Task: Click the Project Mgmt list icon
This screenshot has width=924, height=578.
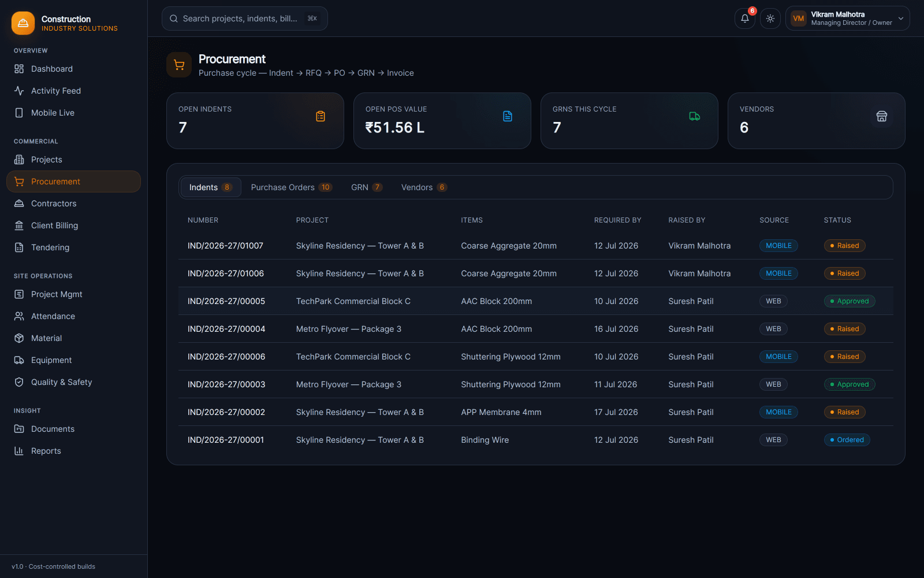Action: pyautogui.click(x=19, y=294)
